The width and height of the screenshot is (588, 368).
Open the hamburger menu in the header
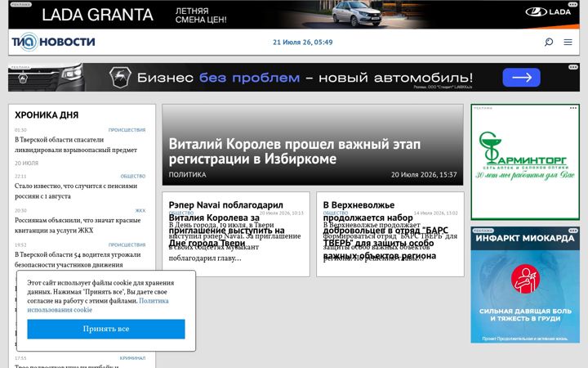pyautogui.click(x=568, y=42)
